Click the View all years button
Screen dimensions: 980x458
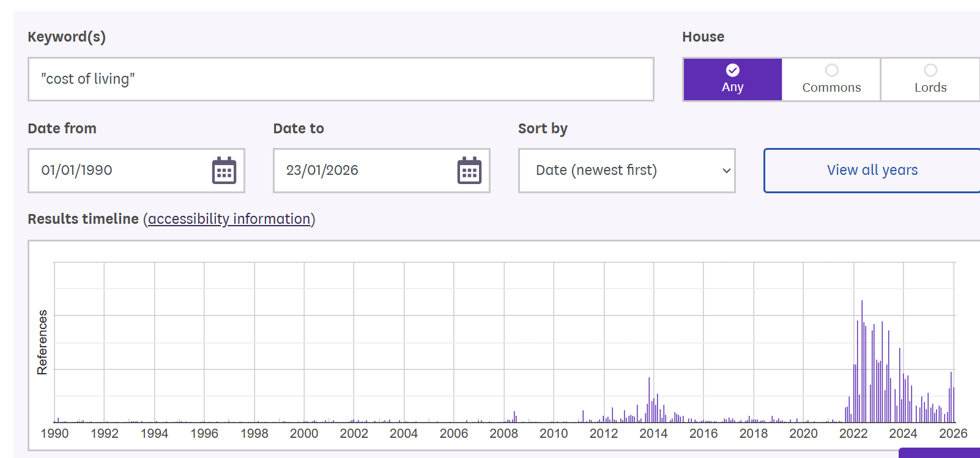[x=872, y=171]
